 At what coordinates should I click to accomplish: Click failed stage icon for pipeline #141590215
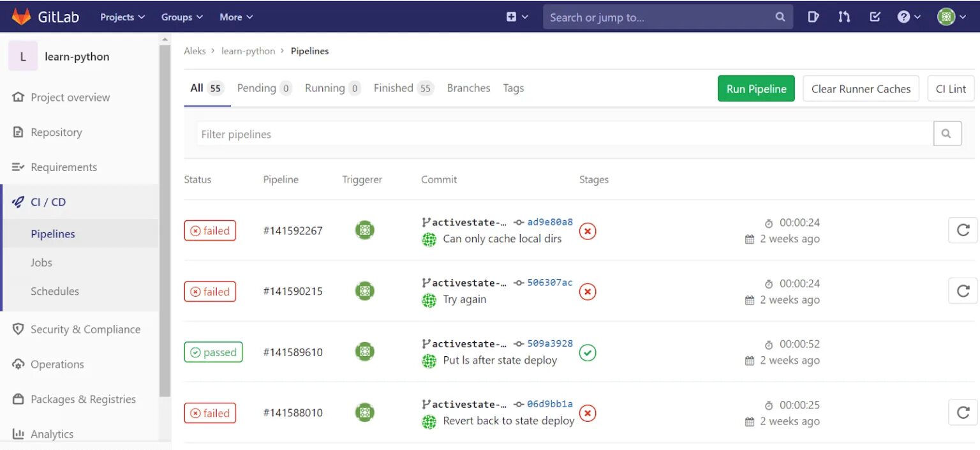pyautogui.click(x=588, y=292)
